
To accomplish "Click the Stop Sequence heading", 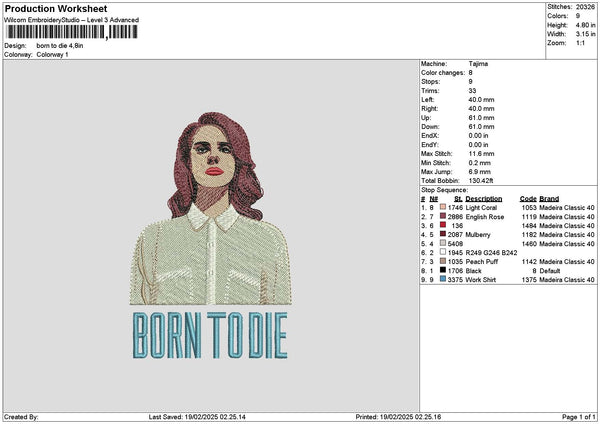I will click(444, 189).
